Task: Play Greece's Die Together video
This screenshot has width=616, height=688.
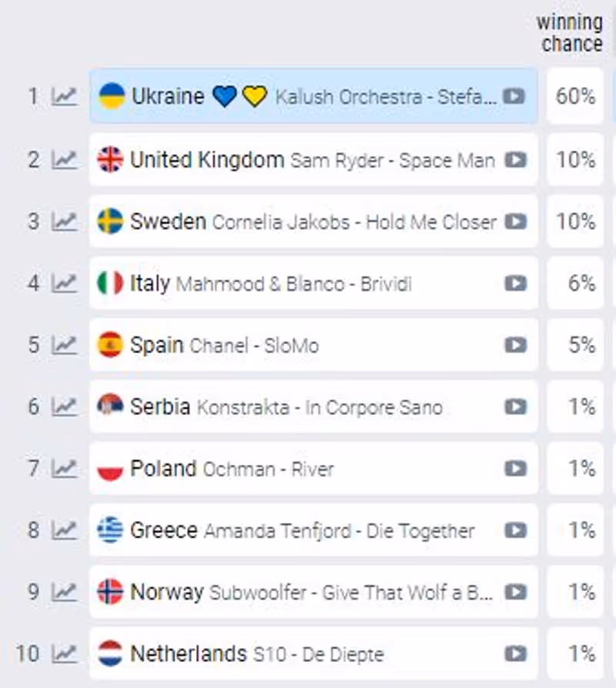Action: [515, 530]
